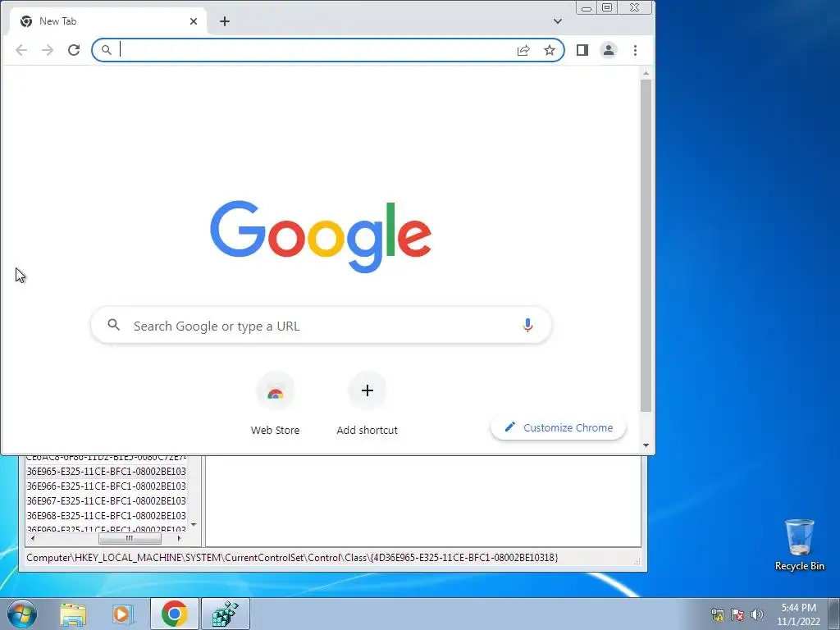This screenshot has height=630, width=840.
Task: Click the network tray icon
Action: (x=717, y=614)
